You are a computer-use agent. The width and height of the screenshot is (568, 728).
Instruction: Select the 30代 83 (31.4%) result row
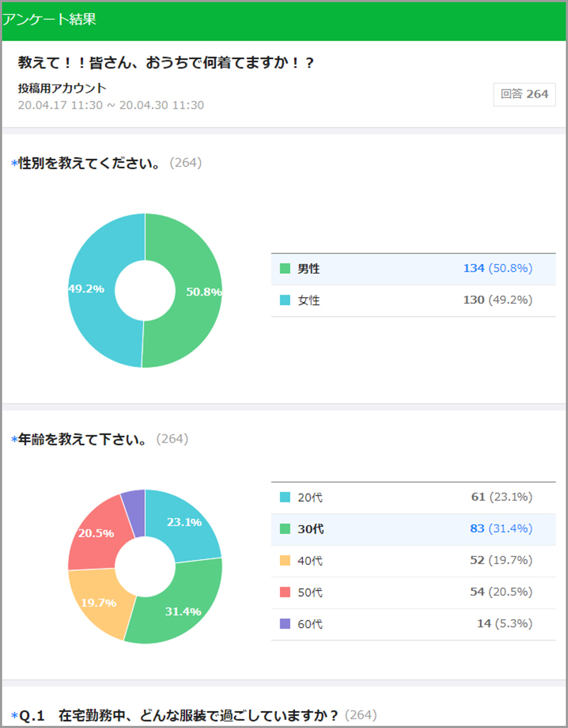pos(413,529)
